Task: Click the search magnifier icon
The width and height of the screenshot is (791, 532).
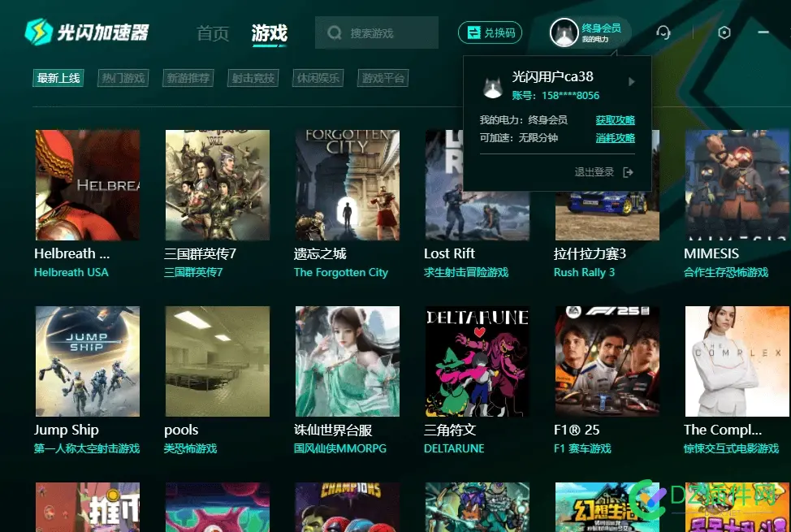Action: click(334, 33)
